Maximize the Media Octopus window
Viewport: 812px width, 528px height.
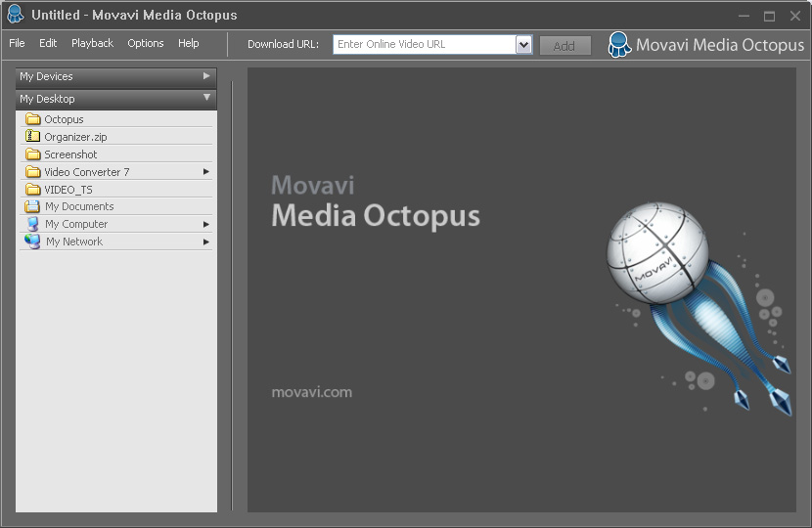770,16
